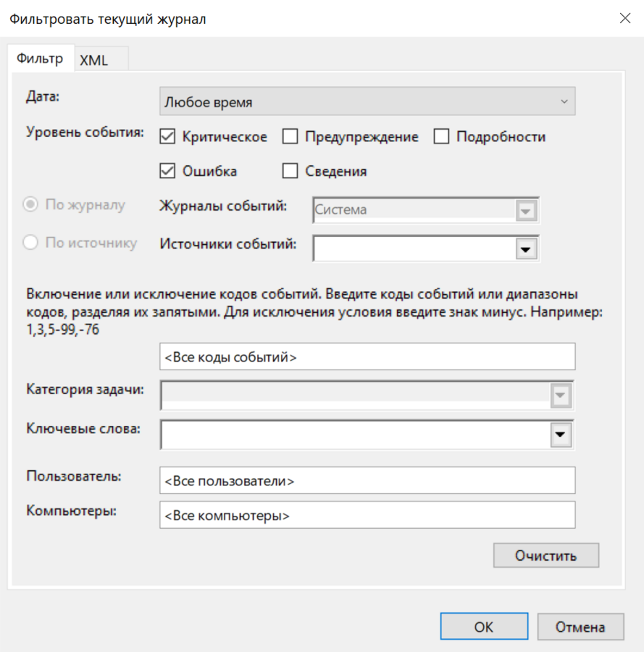
Task: Switch to the XML tab
Action: (x=94, y=60)
